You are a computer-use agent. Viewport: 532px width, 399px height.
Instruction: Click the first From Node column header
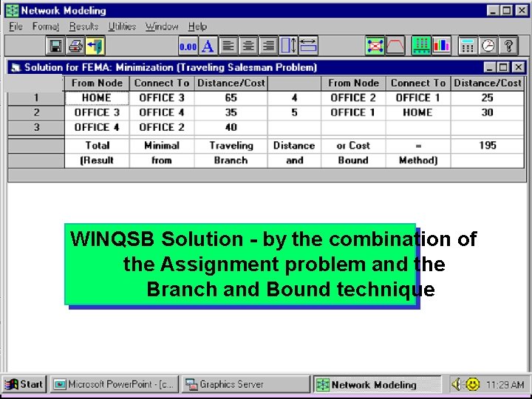[x=97, y=83]
